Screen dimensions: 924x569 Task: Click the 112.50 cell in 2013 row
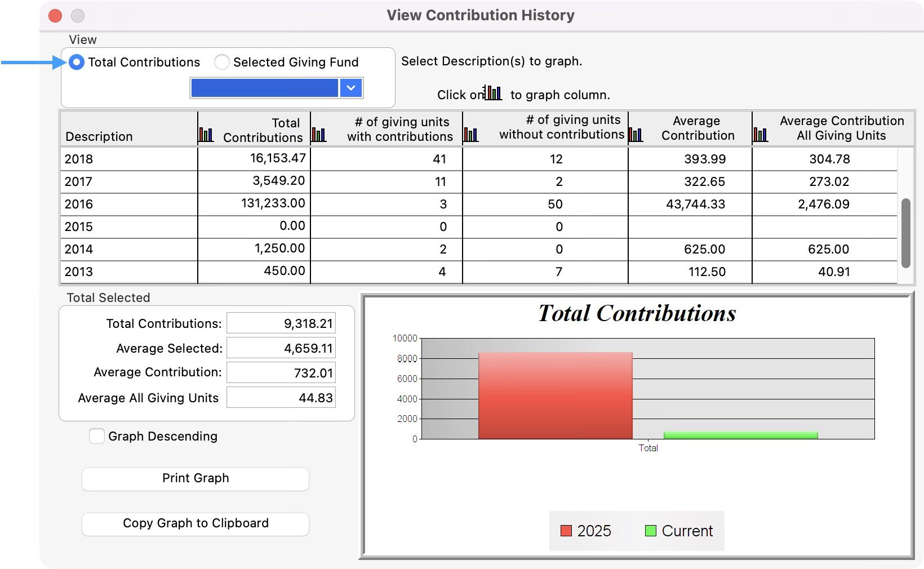click(x=707, y=272)
